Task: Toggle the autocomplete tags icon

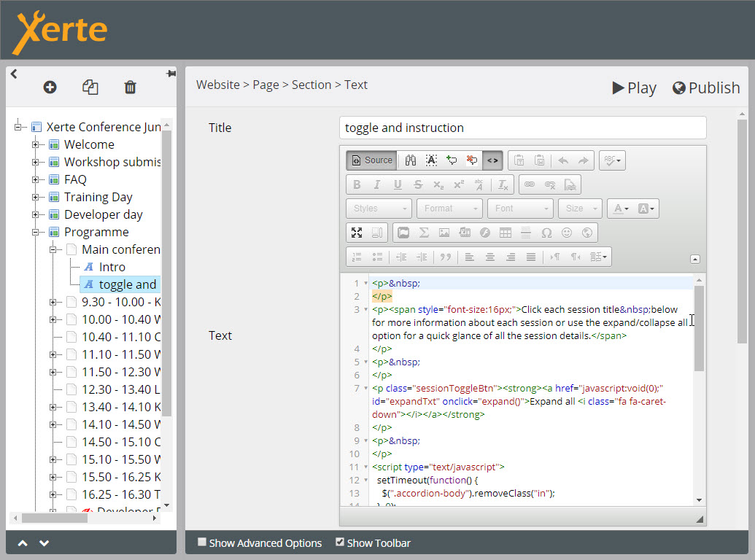Action: tap(492, 160)
